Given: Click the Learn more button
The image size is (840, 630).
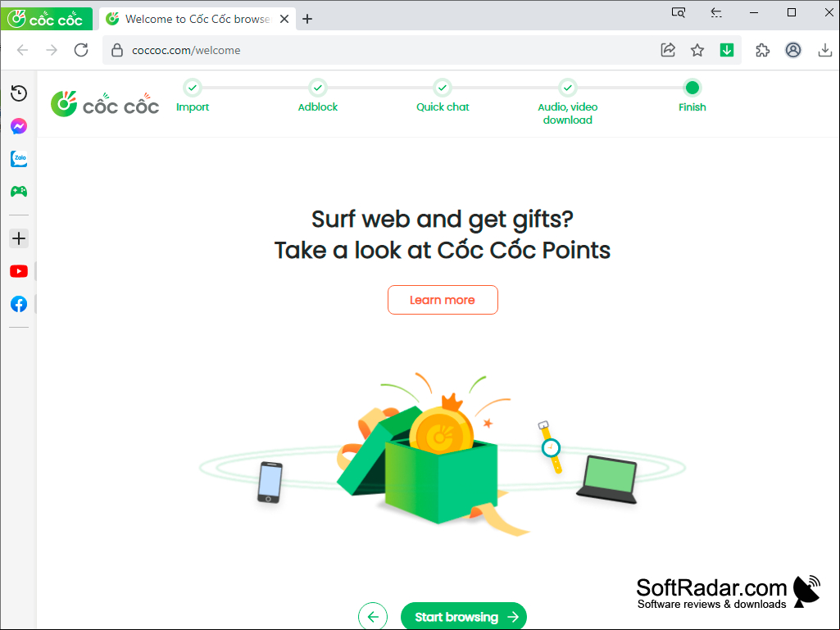Looking at the screenshot, I should pos(443,300).
